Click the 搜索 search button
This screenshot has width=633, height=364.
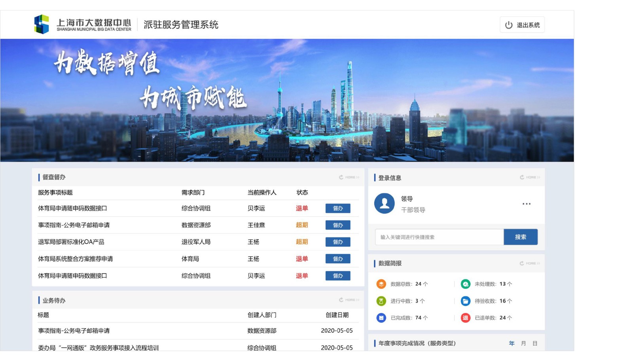click(520, 237)
